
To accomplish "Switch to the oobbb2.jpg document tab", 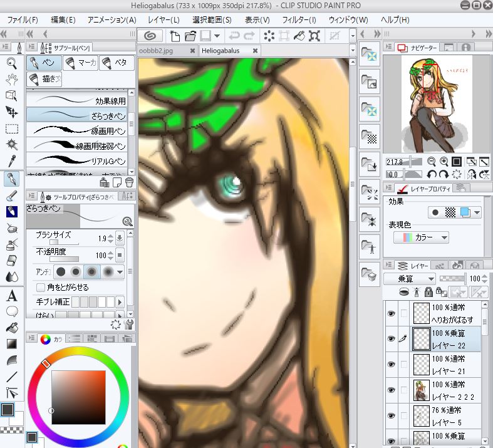I will coord(162,51).
